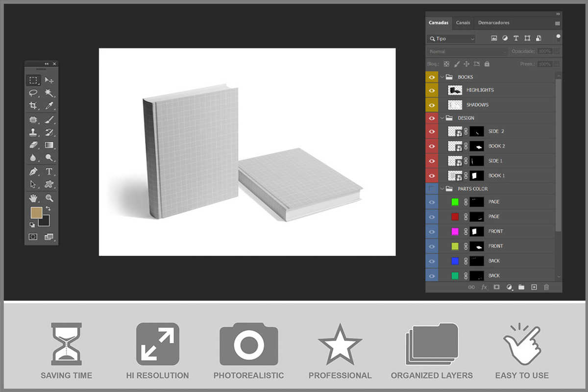Pick the Lasso tool
The image size is (588, 392).
[x=33, y=93]
